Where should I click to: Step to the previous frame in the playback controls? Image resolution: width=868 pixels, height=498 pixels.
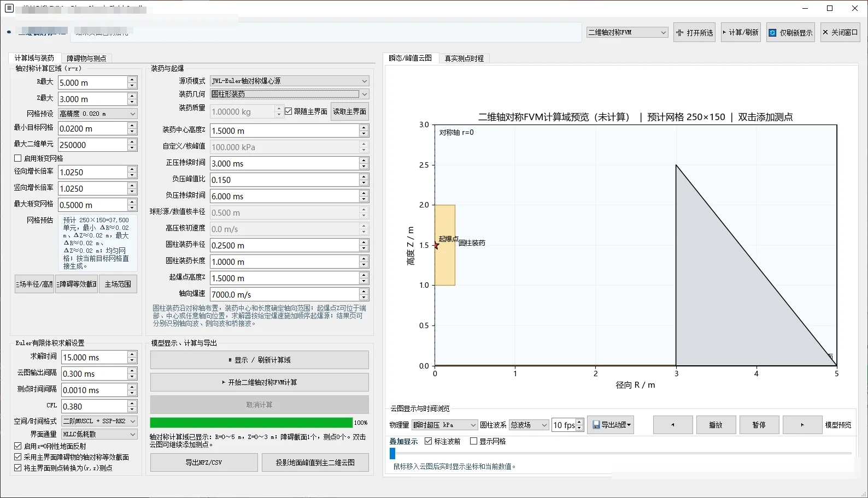(673, 425)
